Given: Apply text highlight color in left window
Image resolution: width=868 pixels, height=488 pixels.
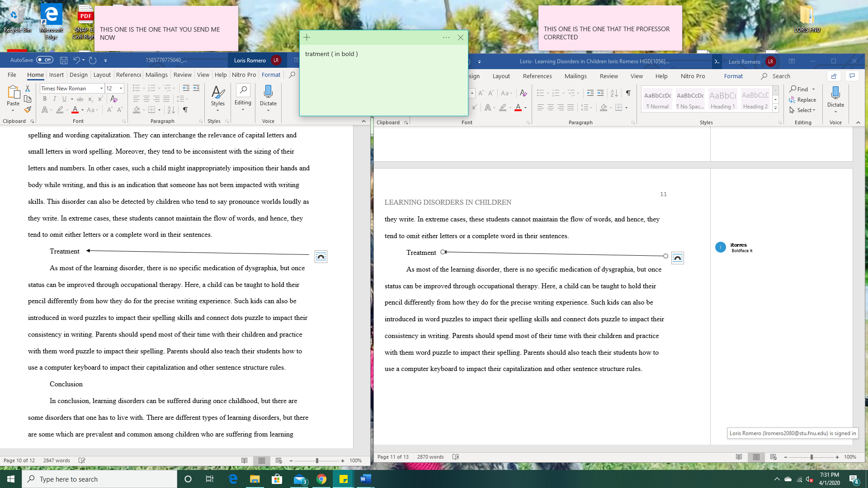Looking at the screenshot, I should (x=60, y=110).
